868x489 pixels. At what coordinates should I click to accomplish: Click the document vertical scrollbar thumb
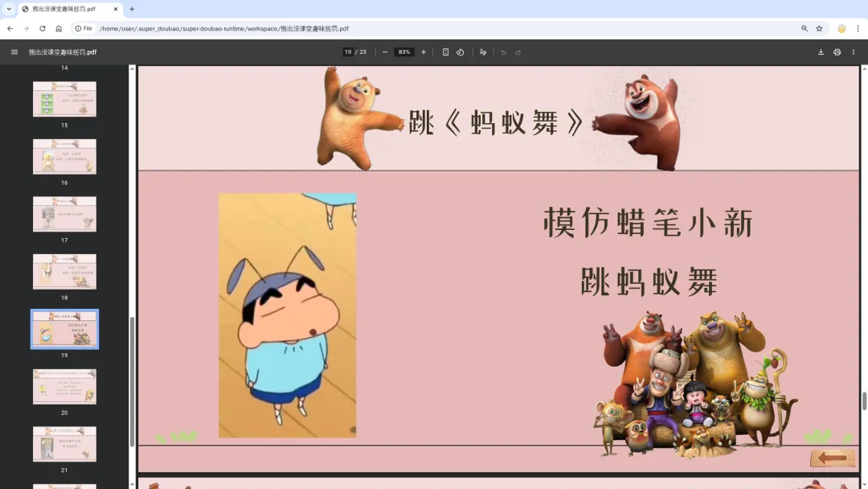864,401
